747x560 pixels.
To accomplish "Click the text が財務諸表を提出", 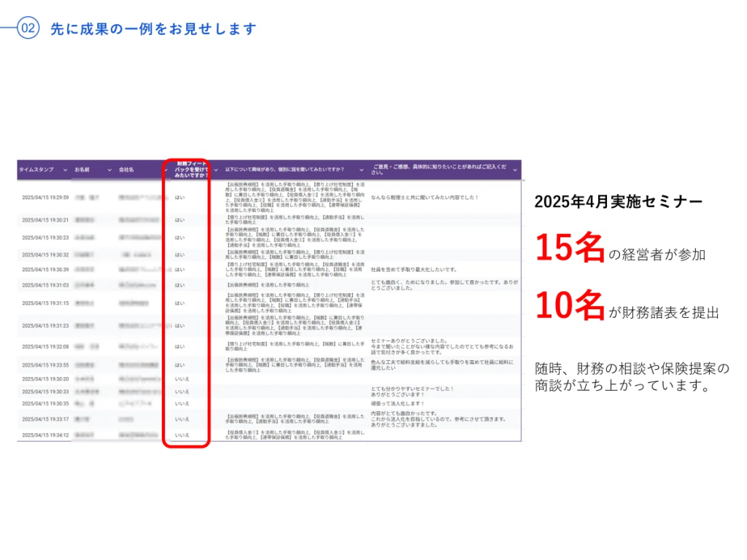I will point(664,313).
